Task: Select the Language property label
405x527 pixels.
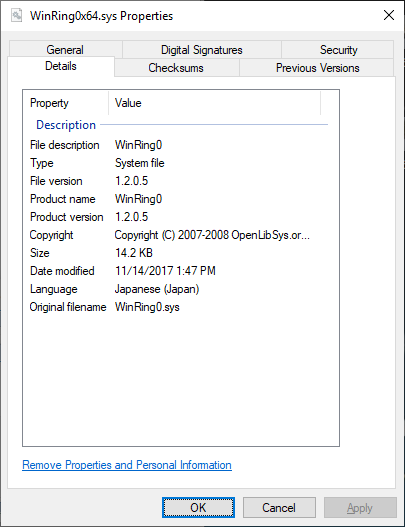Action: tap(54, 289)
